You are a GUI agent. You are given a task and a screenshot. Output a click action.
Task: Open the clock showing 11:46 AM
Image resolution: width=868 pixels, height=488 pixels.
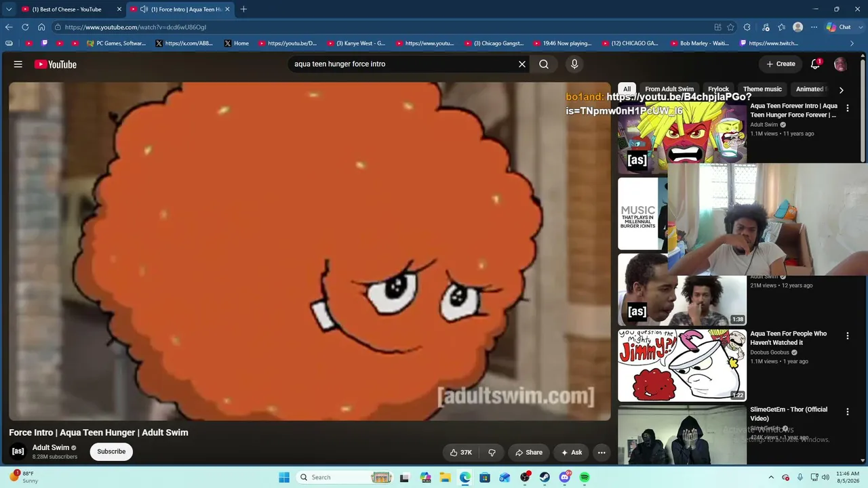tap(847, 477)
